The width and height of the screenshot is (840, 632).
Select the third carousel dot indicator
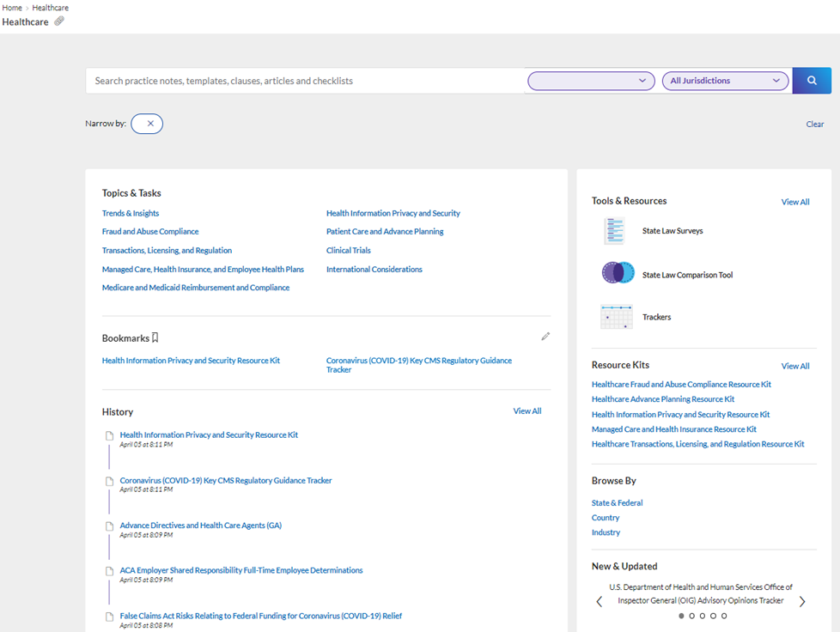[x=703, y=616]
